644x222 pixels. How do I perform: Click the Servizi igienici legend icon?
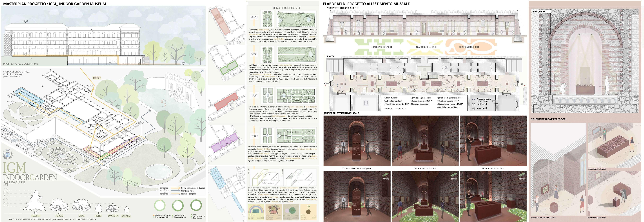pos(473,108)
